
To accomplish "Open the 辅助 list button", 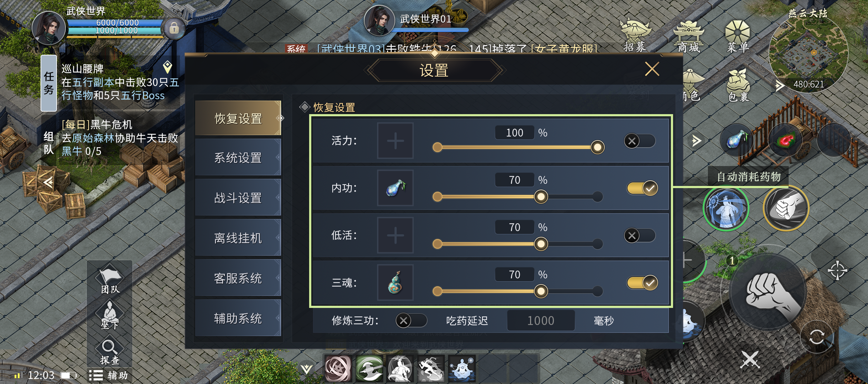I will [x=108, y=375].
